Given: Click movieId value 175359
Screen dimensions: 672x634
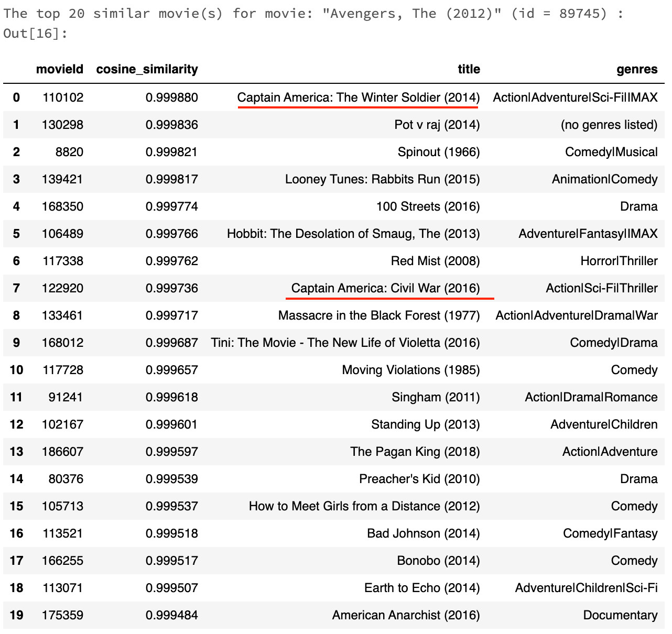Looking at the screenshot, I should click(62, 615).
